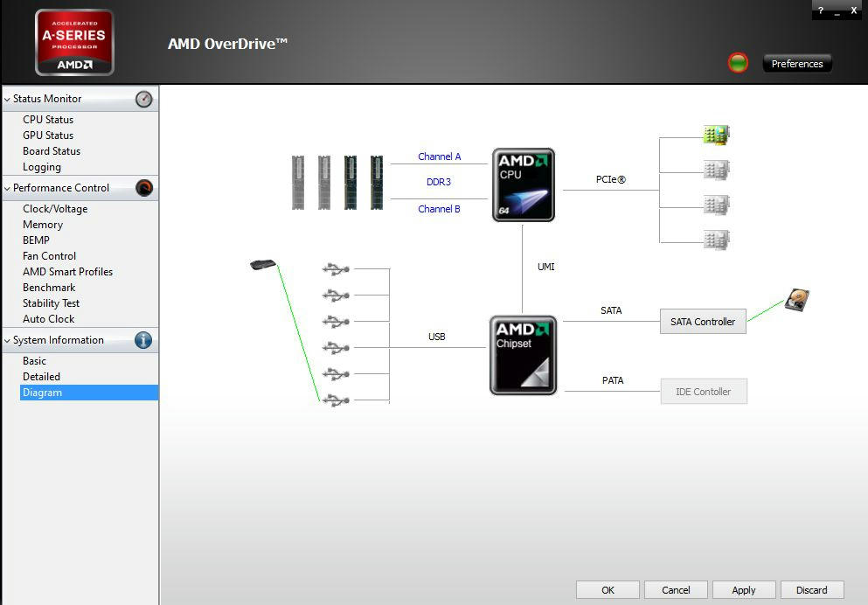This screenshot has height=605, width=868.
Task: Collapse the Performance Control section chevron
Action: pyautogui.click(x=7, y=189)
